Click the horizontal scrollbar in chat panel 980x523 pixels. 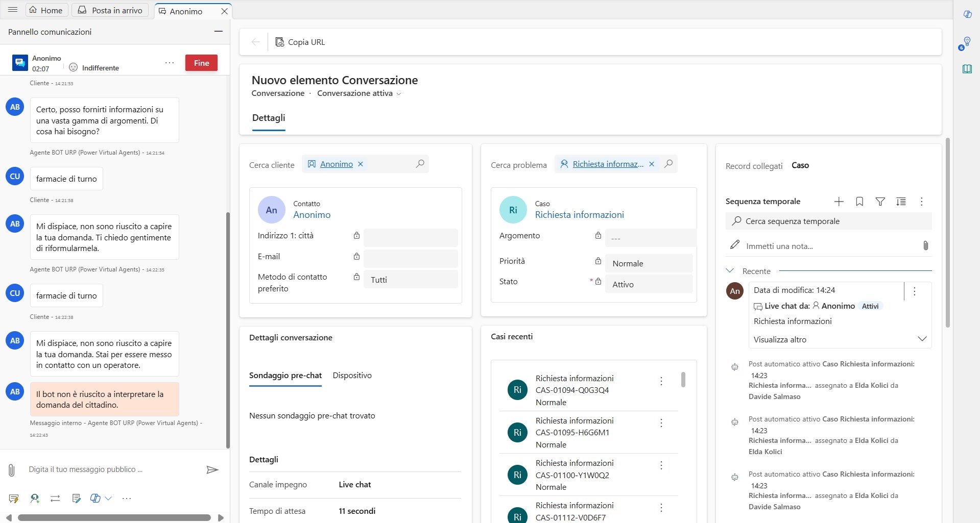[x=114, y=517]
